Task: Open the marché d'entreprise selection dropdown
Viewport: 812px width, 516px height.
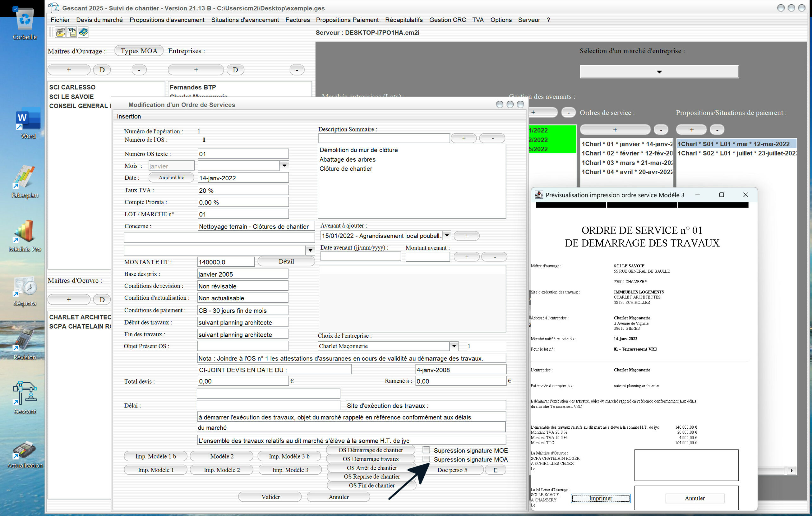Action: (659, 71)
